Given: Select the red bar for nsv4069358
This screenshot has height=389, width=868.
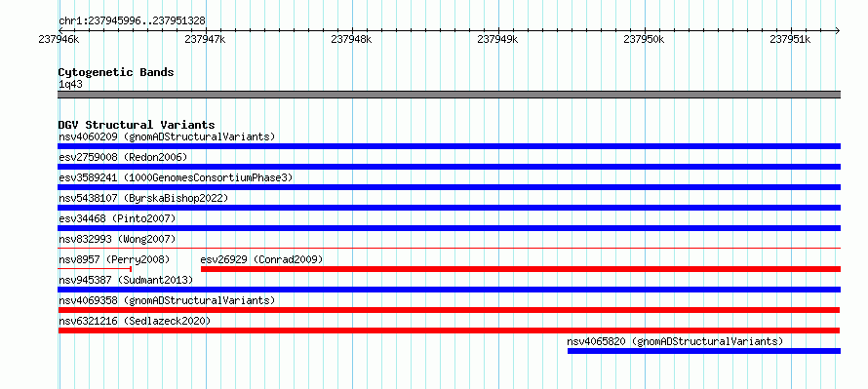Looking at the screenshot, I should pyautogui.click(x=449, y=310).
